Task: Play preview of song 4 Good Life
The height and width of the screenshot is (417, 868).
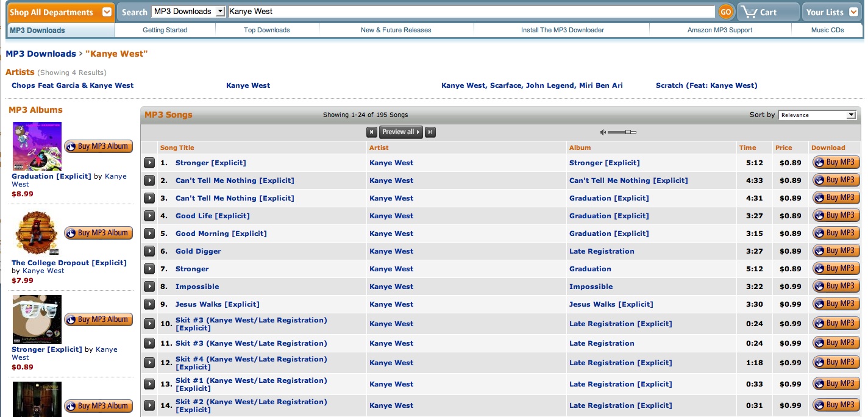Action: coord(149,216)
